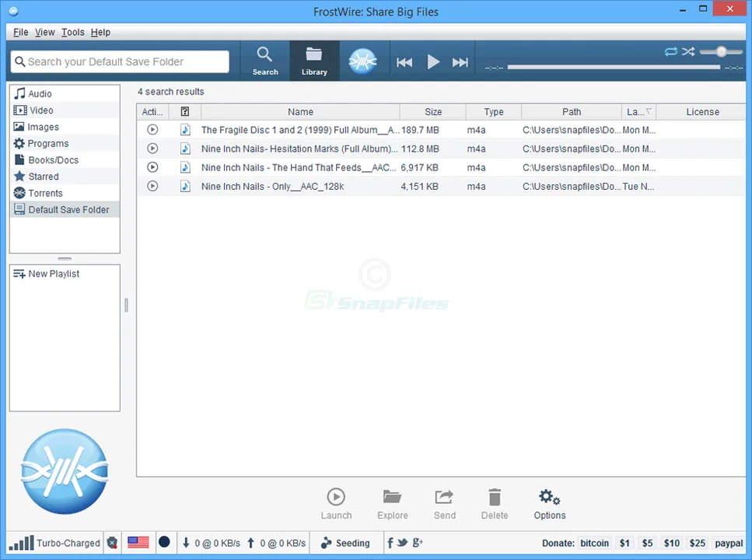Start playback with the play button
The width and height of the screenshot is (752, 560).
pos(433,62)
